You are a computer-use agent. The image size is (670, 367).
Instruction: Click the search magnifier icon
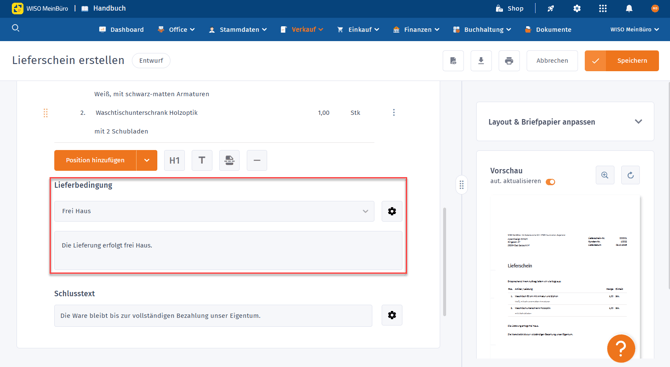[16, 28]
